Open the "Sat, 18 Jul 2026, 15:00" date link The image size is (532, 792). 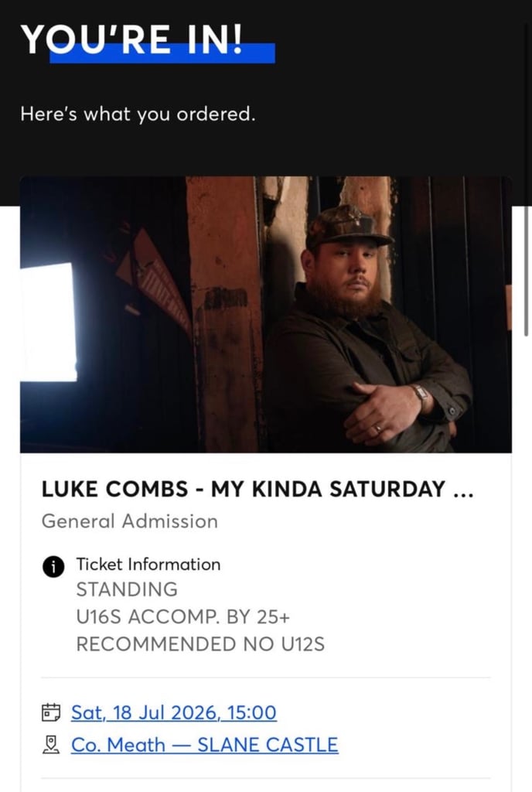point(175,712)
